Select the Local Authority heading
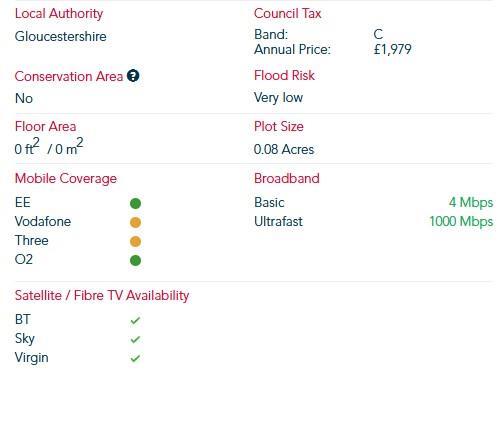The image size is (503, 423). [x=59, y=14]
